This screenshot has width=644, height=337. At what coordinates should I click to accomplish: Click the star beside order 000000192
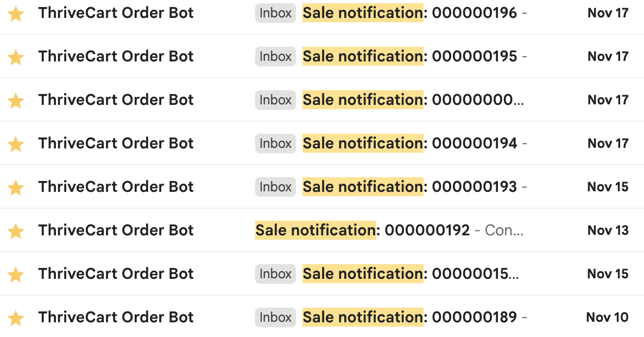[16, 231]
